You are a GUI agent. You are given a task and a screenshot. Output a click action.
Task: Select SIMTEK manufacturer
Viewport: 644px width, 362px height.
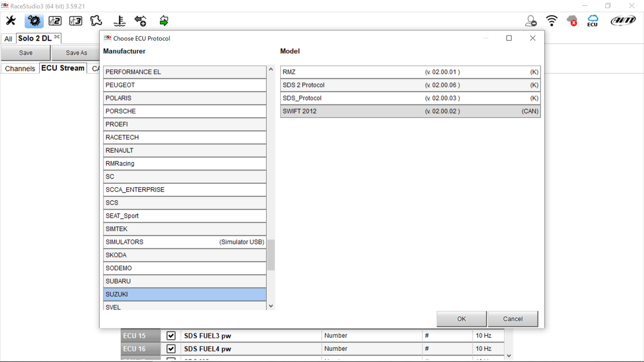pyautogui.click(x=185, y=229)
